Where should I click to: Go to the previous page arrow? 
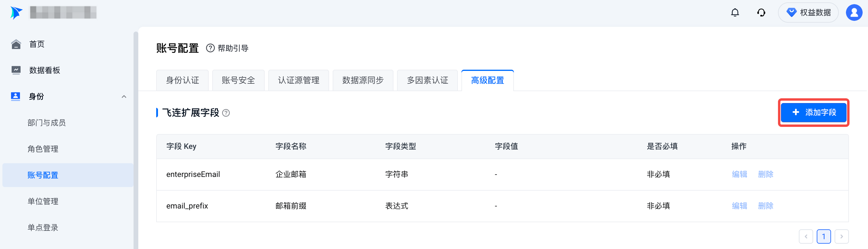(x=806, y=236)
